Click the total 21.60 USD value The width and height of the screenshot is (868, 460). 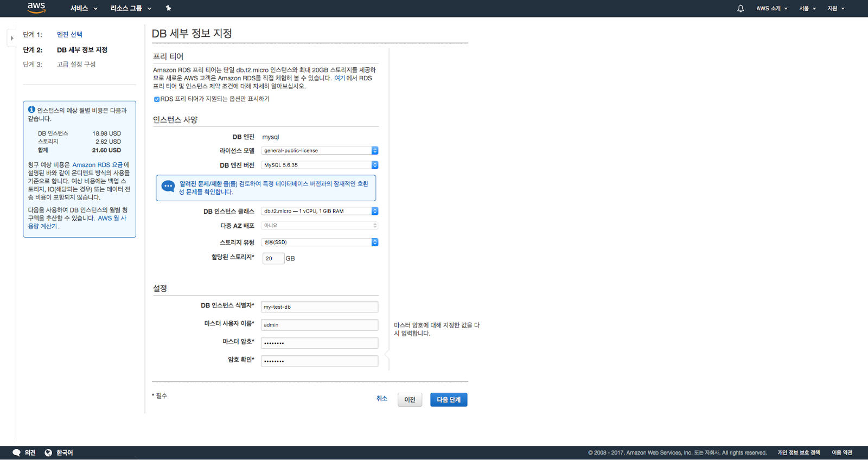click(106, 150)
